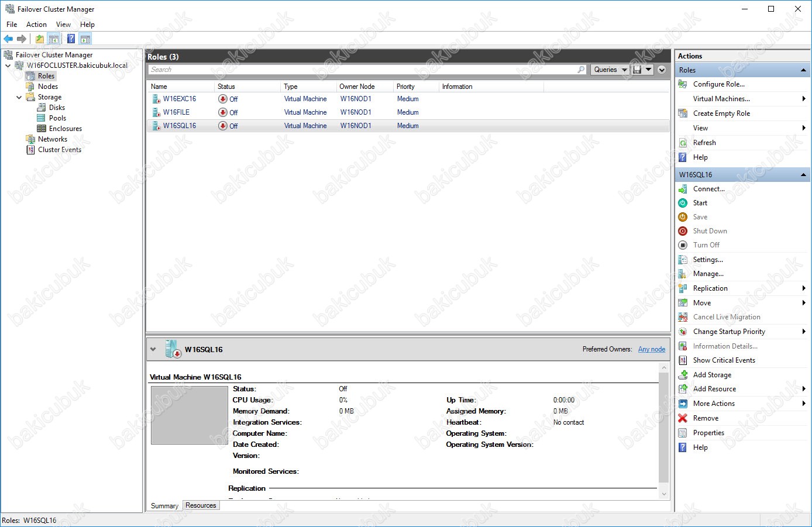
Task: Open the Queries dropdown
Action: pyautogui.click(x=610, y=70)
